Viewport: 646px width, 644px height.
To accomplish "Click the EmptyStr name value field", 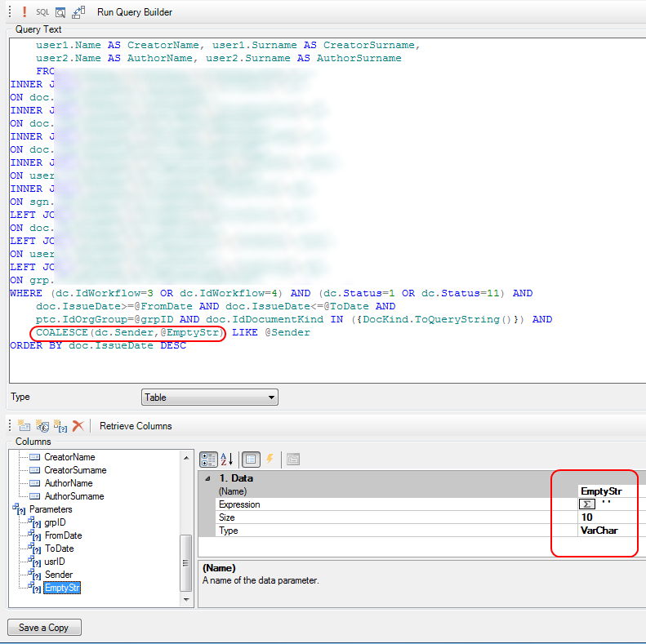I will click(x=613, y=491).
